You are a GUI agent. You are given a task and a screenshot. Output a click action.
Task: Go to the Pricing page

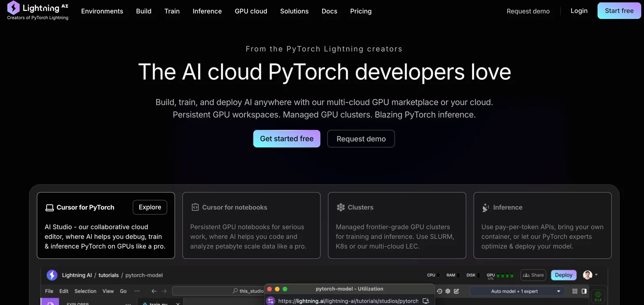(361, 11)
